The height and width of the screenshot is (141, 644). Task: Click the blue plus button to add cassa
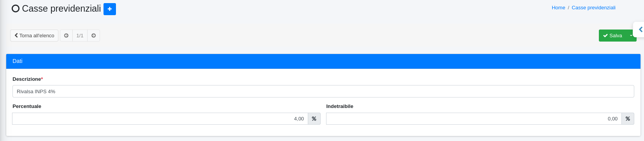tap(110, 9)
